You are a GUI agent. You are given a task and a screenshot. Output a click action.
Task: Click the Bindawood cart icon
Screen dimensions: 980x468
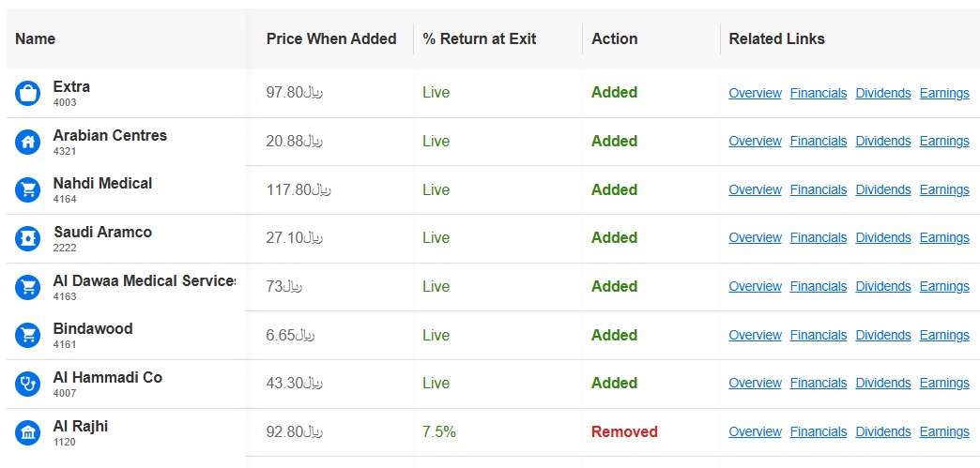pos(27,336)
